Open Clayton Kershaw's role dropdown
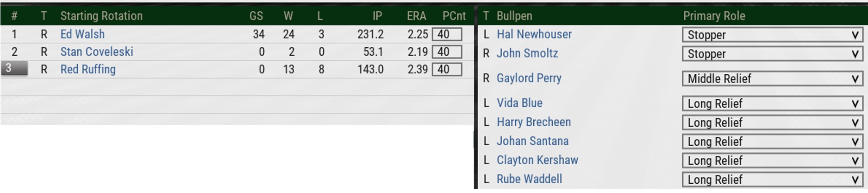The height and width of the screenshot is (193, 868). pyautogui.click(x=772, y=161)
